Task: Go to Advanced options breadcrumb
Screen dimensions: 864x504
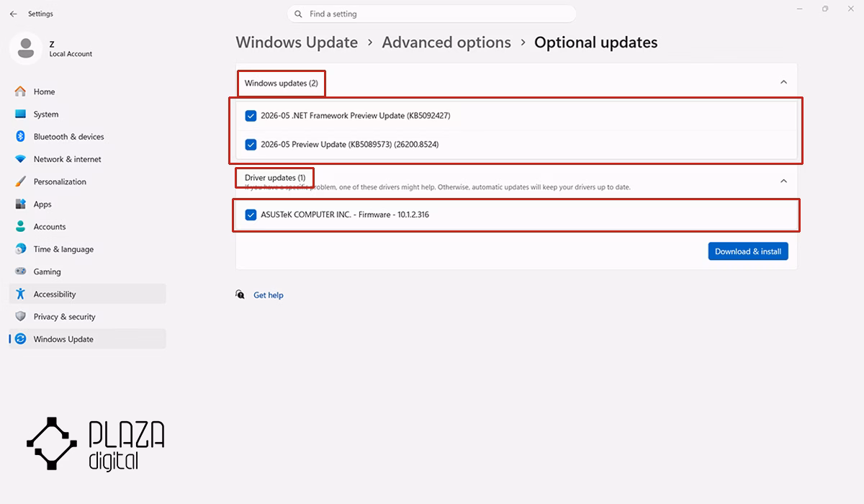Action: click(446, 42)
